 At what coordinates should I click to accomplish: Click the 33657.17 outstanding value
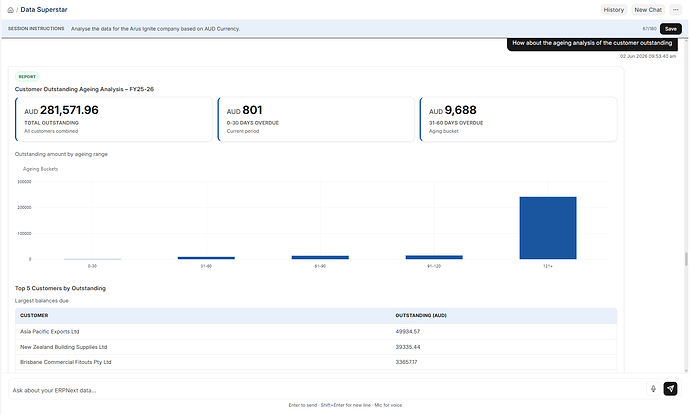(x=406, y=362)
